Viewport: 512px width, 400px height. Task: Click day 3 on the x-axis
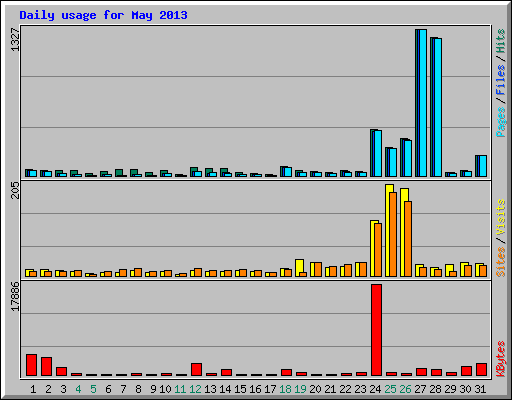[63, 389]
